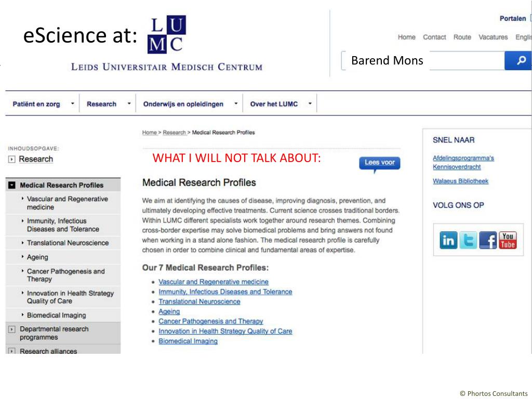
Task: Click the search magnifier button
Action: tap(518, 60)
